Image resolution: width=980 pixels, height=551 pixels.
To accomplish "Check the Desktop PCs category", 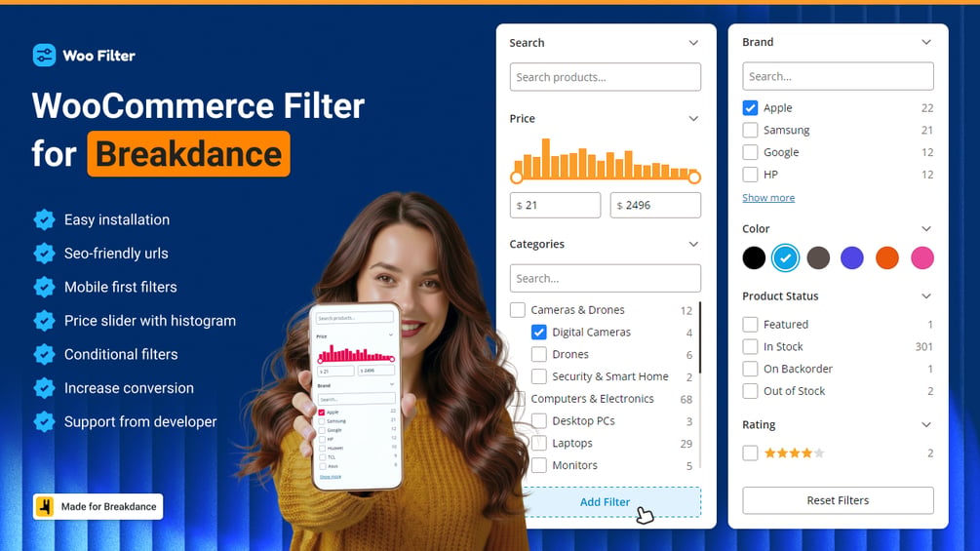I will tap(538, 421).
